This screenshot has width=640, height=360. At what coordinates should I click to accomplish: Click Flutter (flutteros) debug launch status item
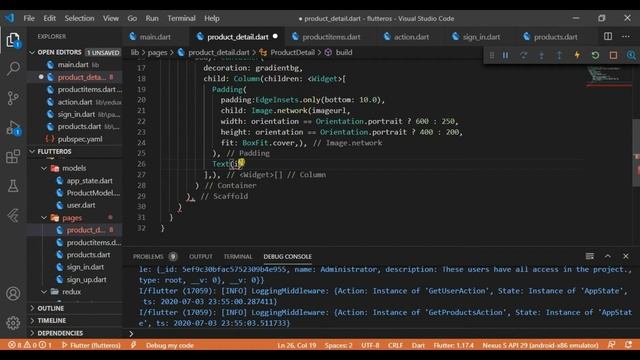coord(91,345)
